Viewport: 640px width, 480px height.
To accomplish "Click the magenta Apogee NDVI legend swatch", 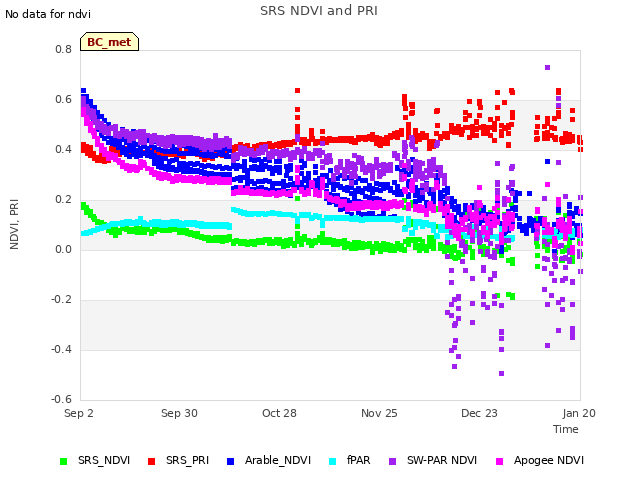I will [499, 461].
